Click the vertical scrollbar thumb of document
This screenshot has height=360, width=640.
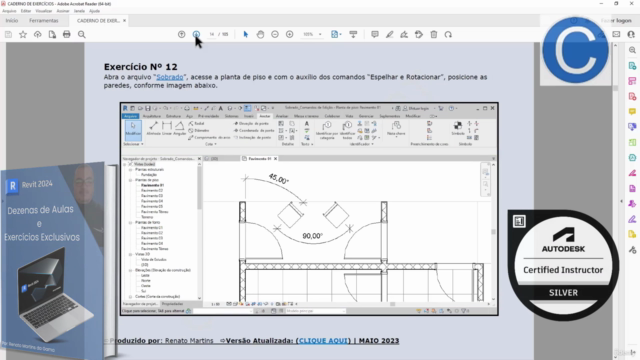click(x=616, y=88)
